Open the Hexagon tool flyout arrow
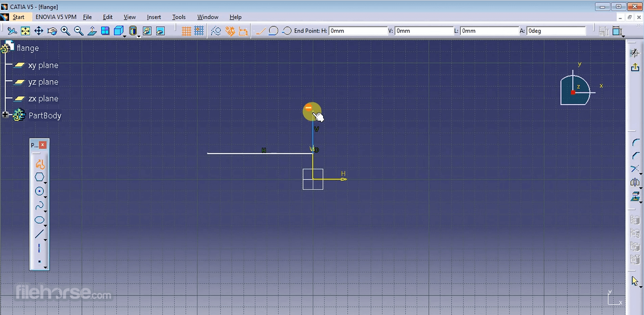644x315 pixels. (45, 183)
